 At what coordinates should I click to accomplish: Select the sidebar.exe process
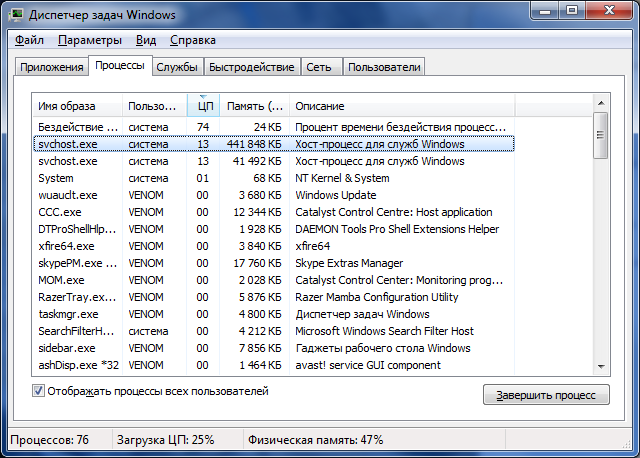pos(273,348)
